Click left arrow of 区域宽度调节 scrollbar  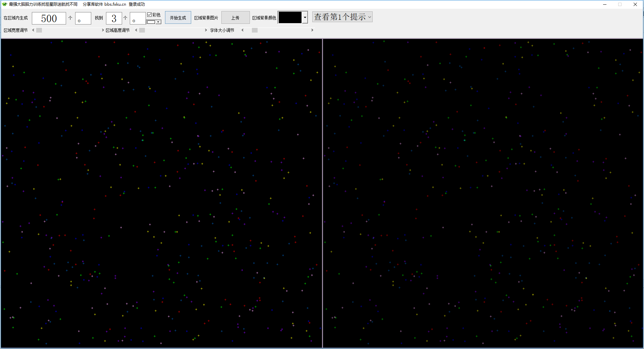(x=33, y=30)
